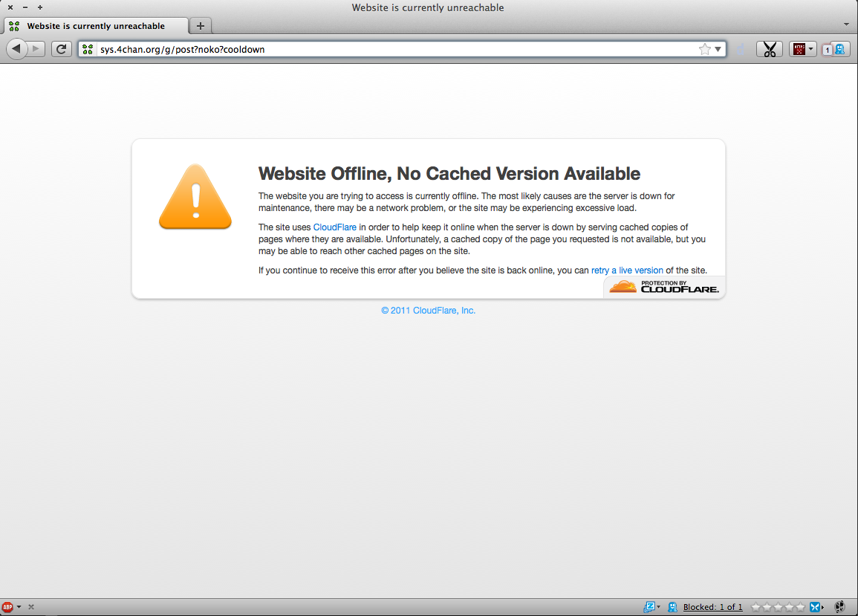The width and height of the screenshot is (858, 616).
Task: Expand the blue Z icon dropdown arrow
Action: pos(658,606)
